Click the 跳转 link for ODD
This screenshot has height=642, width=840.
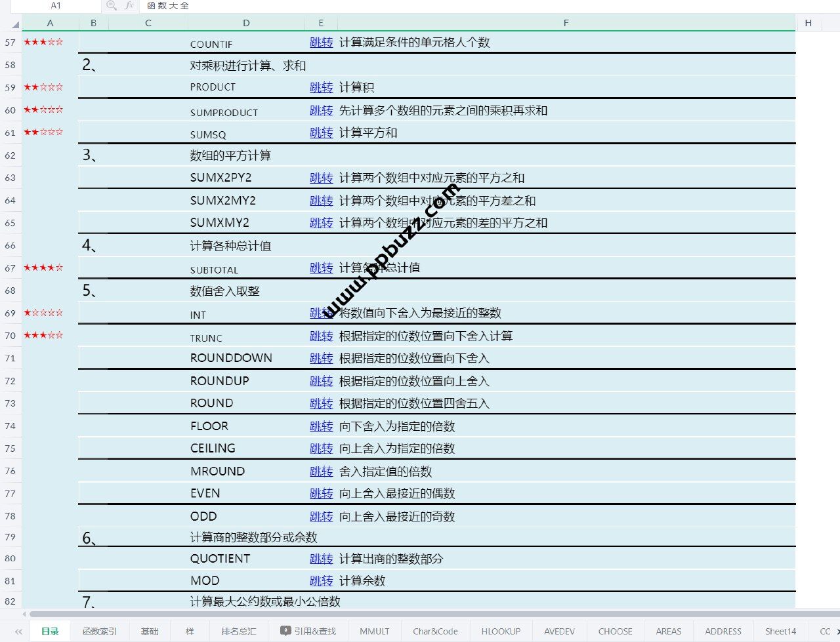(322, 517)
